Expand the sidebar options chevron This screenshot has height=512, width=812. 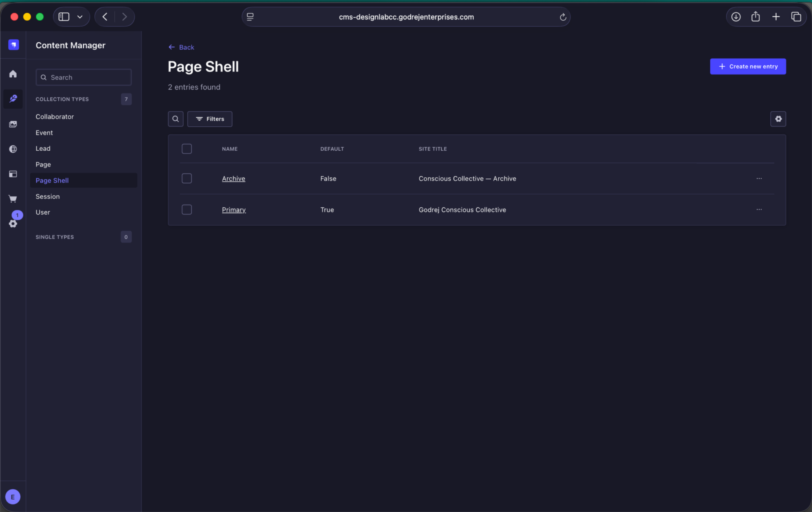coord(80,17)
